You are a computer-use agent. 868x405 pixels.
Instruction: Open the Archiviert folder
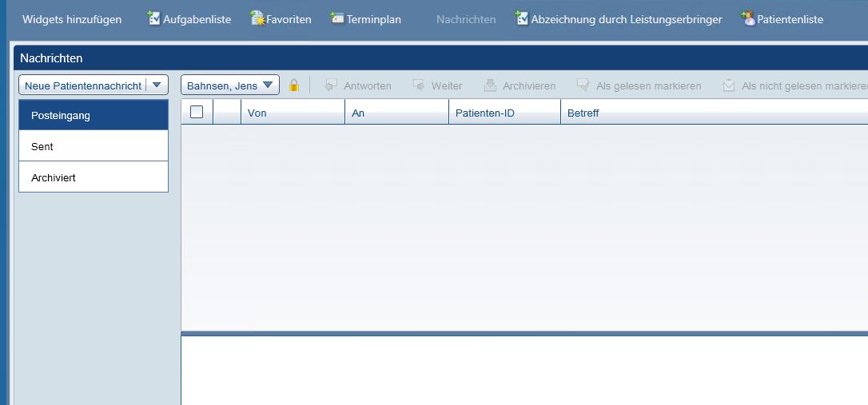tap(94, 177)
